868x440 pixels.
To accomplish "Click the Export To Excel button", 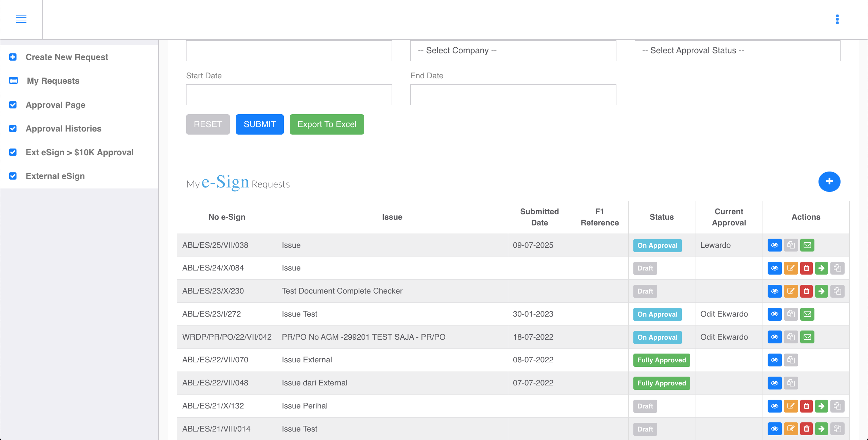I will click(327, 124).
